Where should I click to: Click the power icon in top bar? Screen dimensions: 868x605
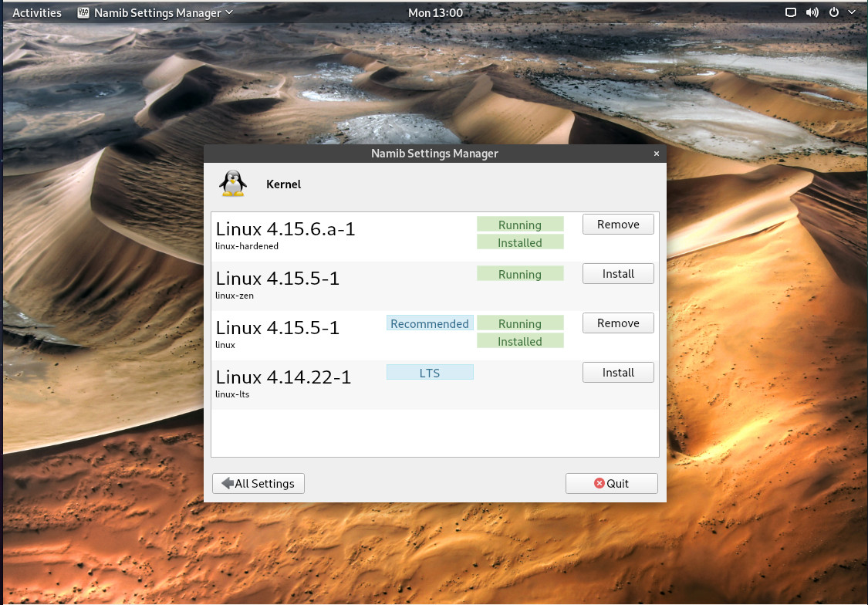(834, 12)
